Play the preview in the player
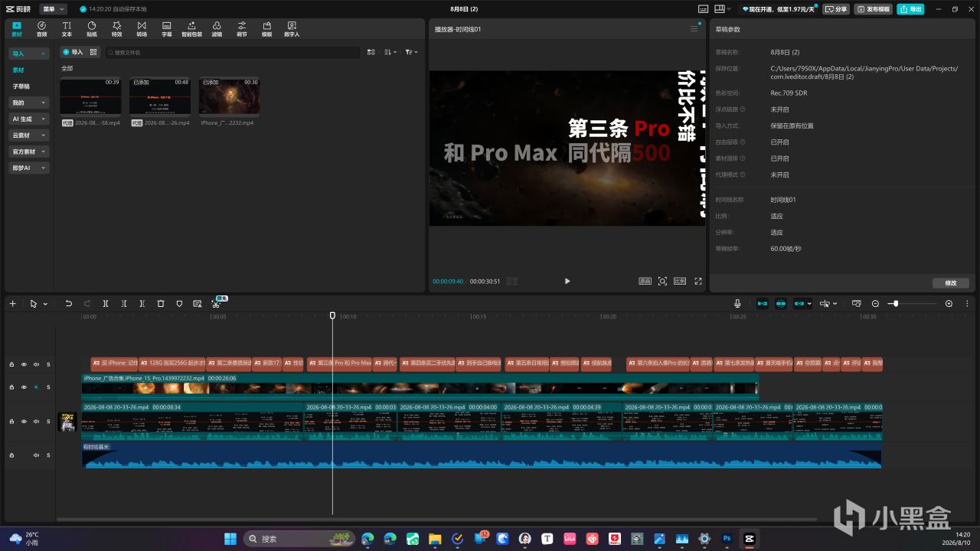This screenshot has width=980, height=551. click(567, 281)
